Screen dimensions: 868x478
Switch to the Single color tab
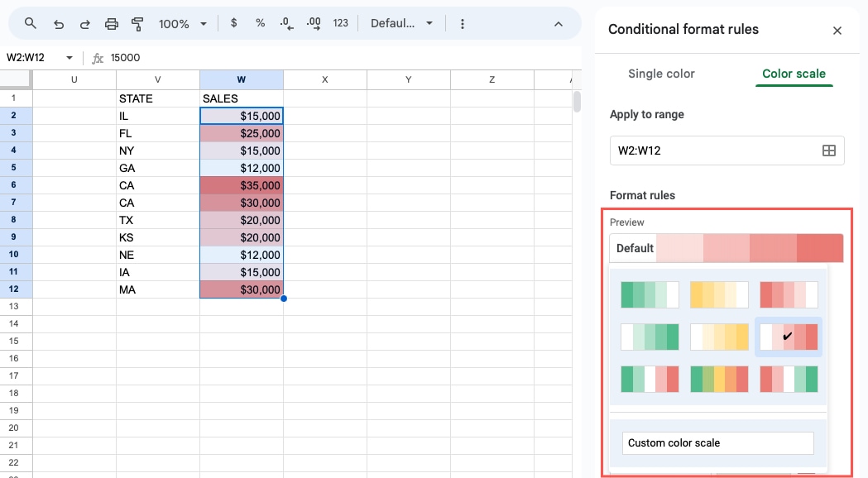661,74
